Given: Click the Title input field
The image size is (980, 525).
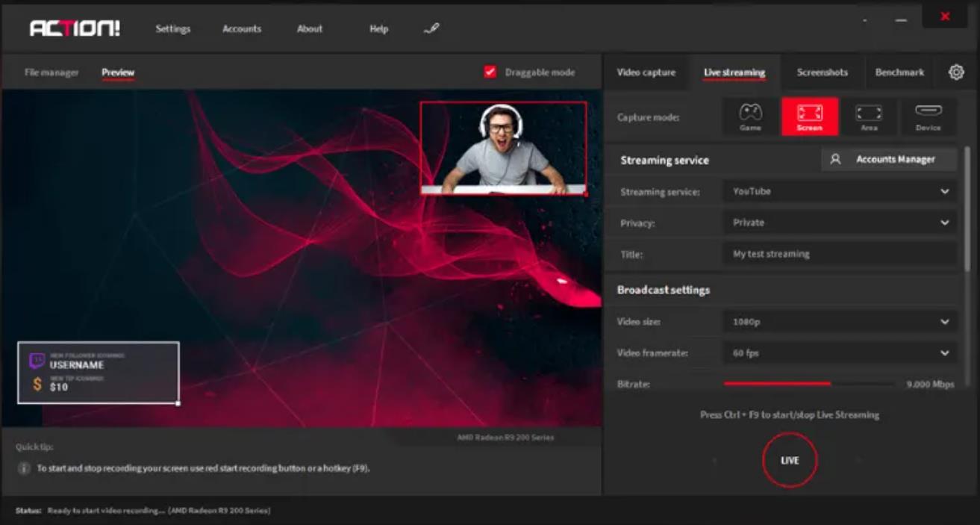Looking at the screenshot, I should 840,254.
